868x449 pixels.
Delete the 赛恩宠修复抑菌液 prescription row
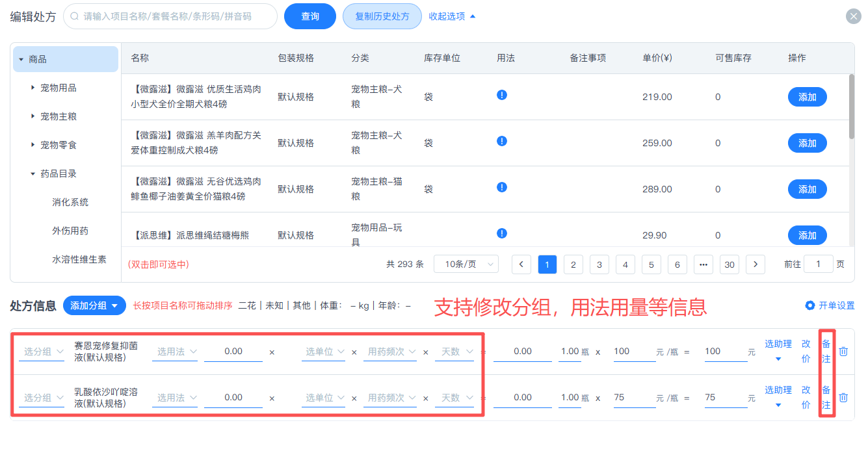(x=843, y=352)
